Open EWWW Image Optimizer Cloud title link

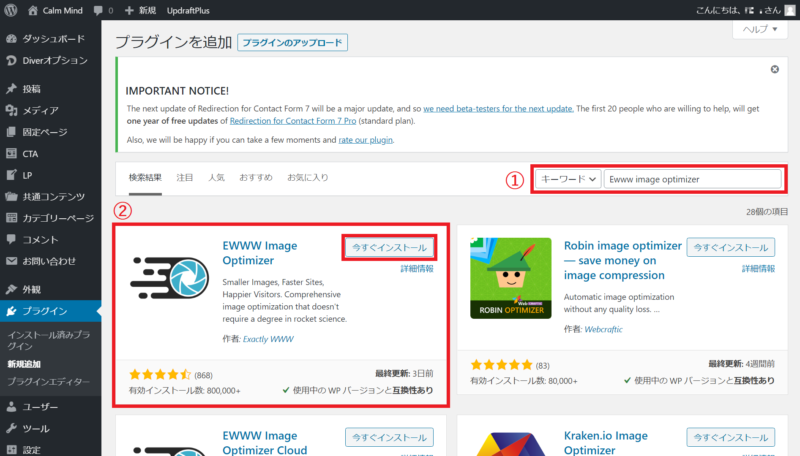point(265,442)
